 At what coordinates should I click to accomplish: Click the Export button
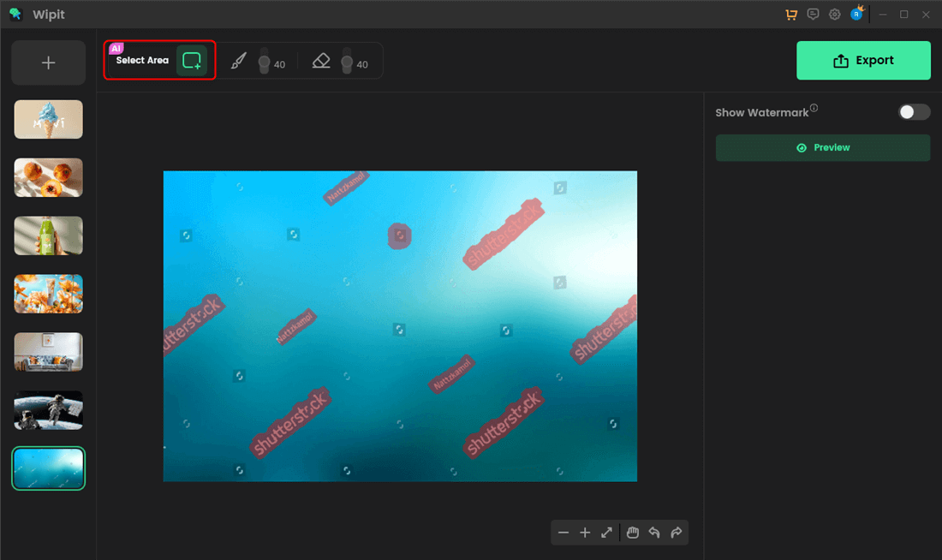pyautogui.click(x=863, y=60)
